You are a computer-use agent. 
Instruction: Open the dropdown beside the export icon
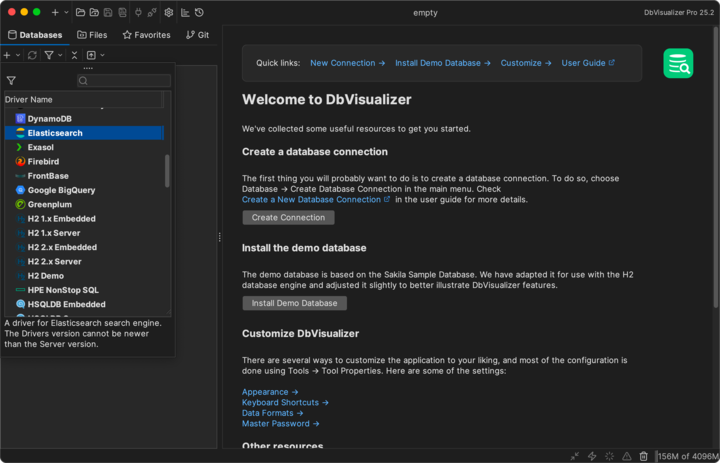pyautogui.click(x=102, y=55)
